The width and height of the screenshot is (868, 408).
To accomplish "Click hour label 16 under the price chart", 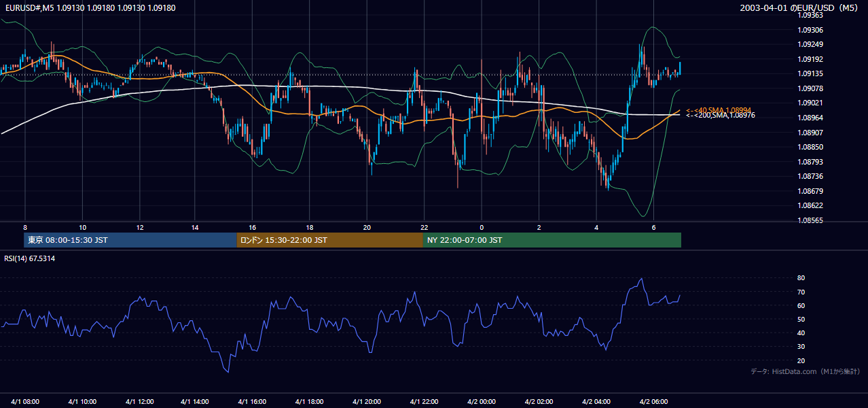I will (x=252, y=227).
